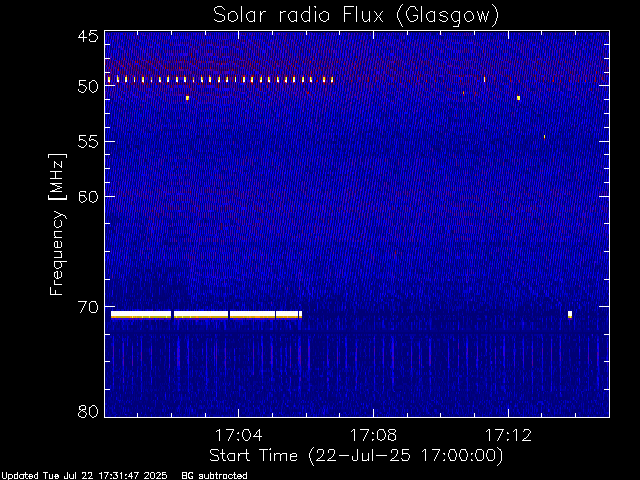Select the 17:08 time tick label
640x480 pixels.
[x=373, y=435]
